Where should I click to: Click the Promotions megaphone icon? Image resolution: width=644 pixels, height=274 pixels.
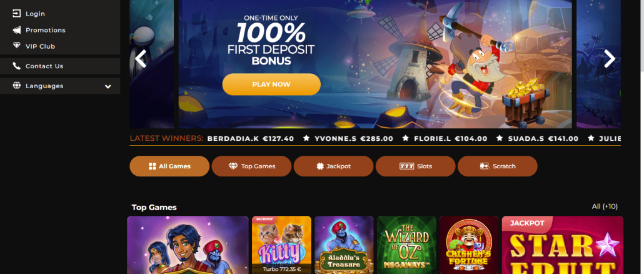click(x=16, y=30)
